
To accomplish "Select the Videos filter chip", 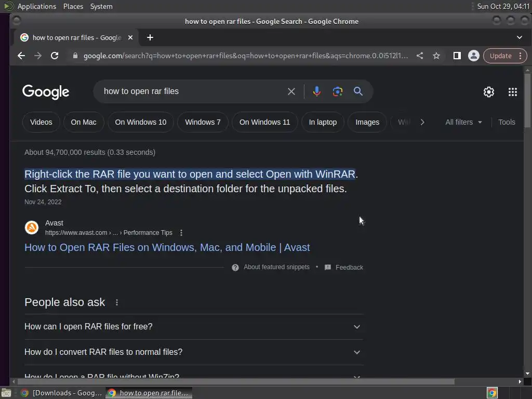I will 41,122.
